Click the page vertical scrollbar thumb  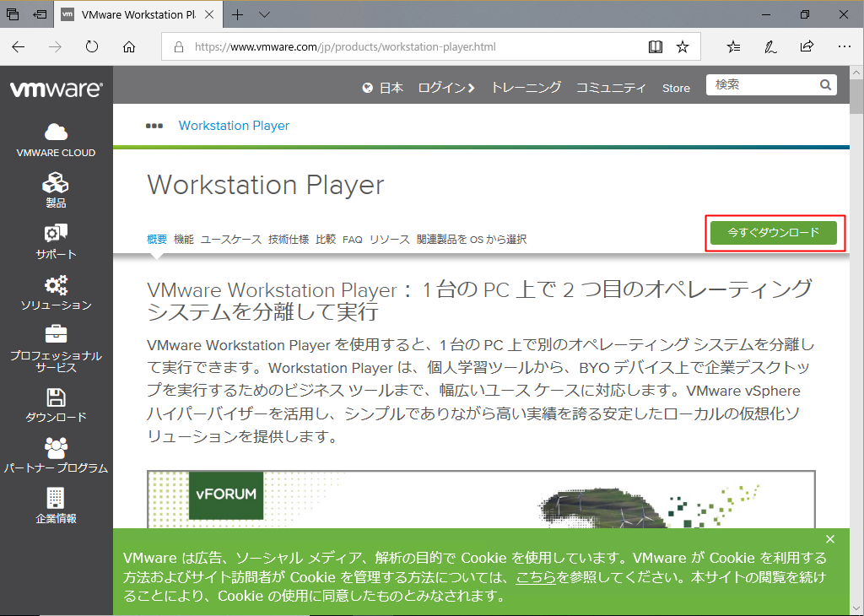pos(856,96)
